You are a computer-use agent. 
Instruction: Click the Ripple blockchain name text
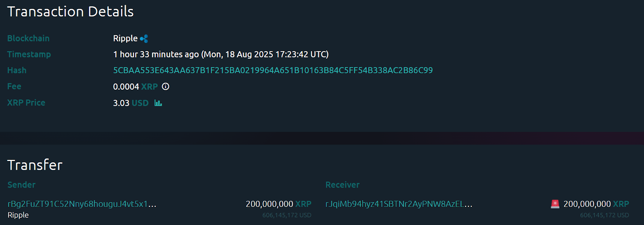point(125,39)
